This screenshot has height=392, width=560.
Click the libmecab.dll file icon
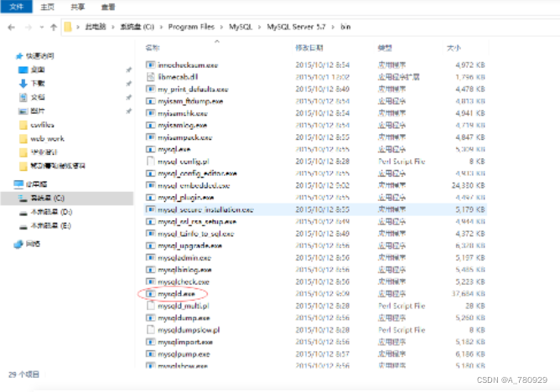[150, 77]
